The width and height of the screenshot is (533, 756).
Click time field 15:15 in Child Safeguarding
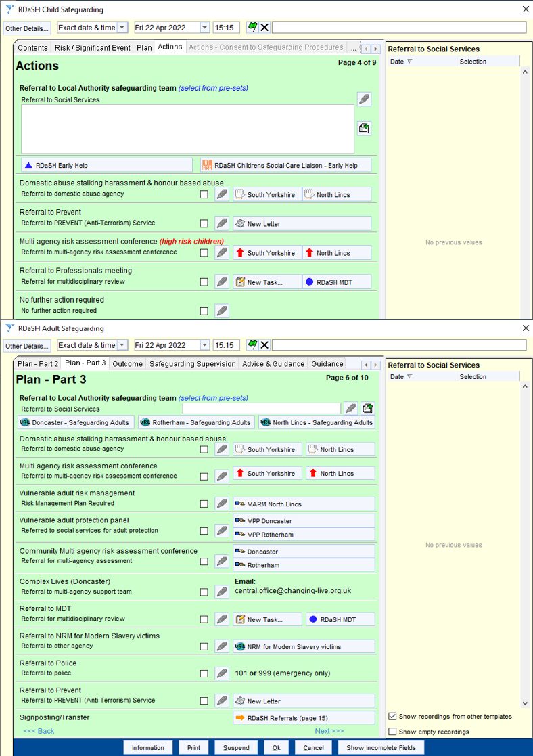click(226, 28)
